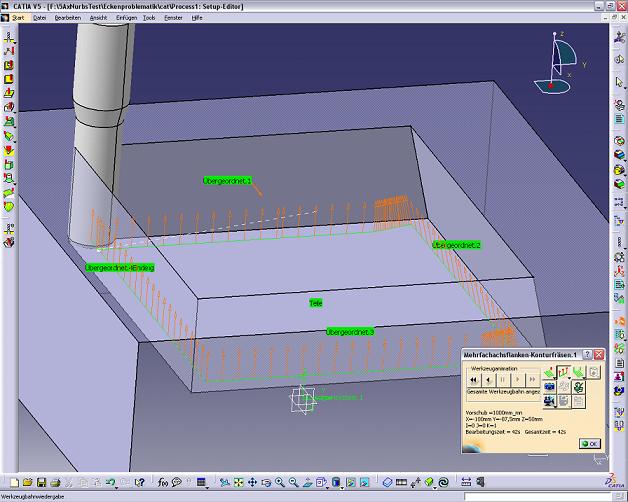Click the Print icon in bottom toolbar
The width and height of the screenshot is (628, 502).
55,482
